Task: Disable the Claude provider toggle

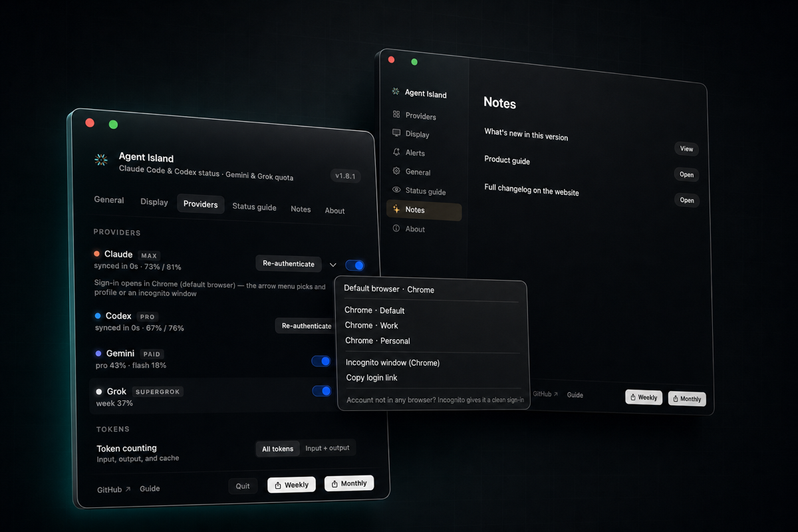Action: (354, 265)
